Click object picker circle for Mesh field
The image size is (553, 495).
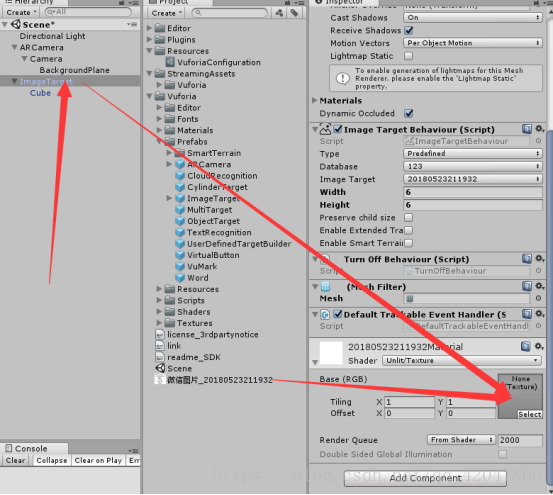539,298
